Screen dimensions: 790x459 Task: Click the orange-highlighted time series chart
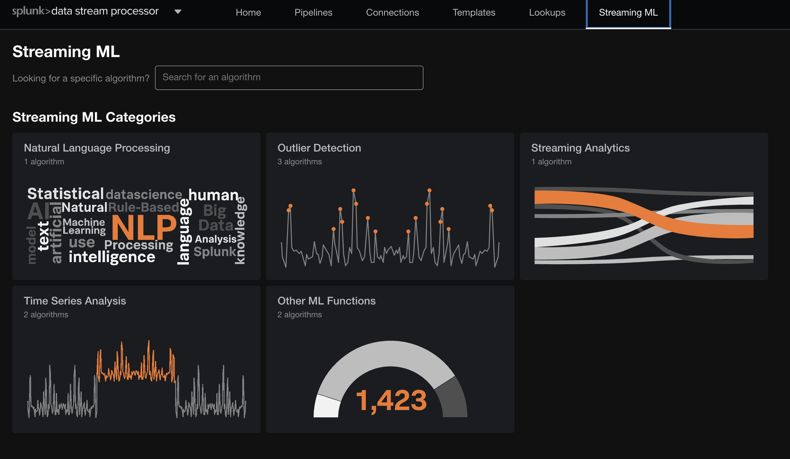point(137,379)
